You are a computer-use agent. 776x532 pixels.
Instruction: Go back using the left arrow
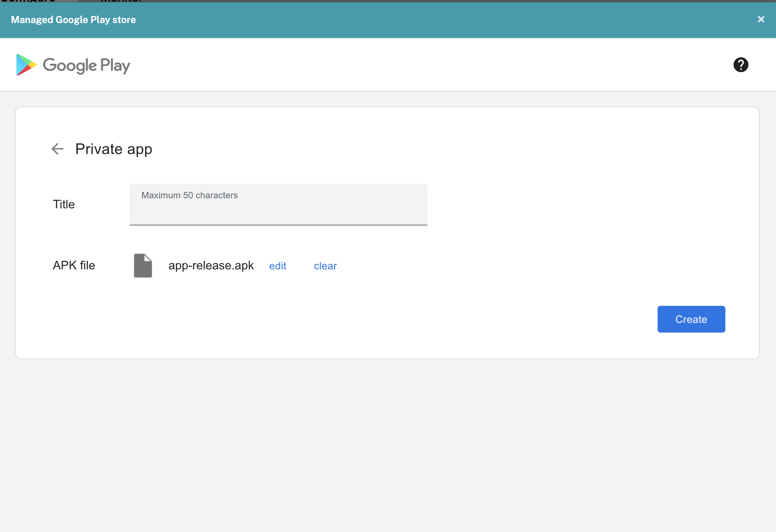[x=57, y=149]
